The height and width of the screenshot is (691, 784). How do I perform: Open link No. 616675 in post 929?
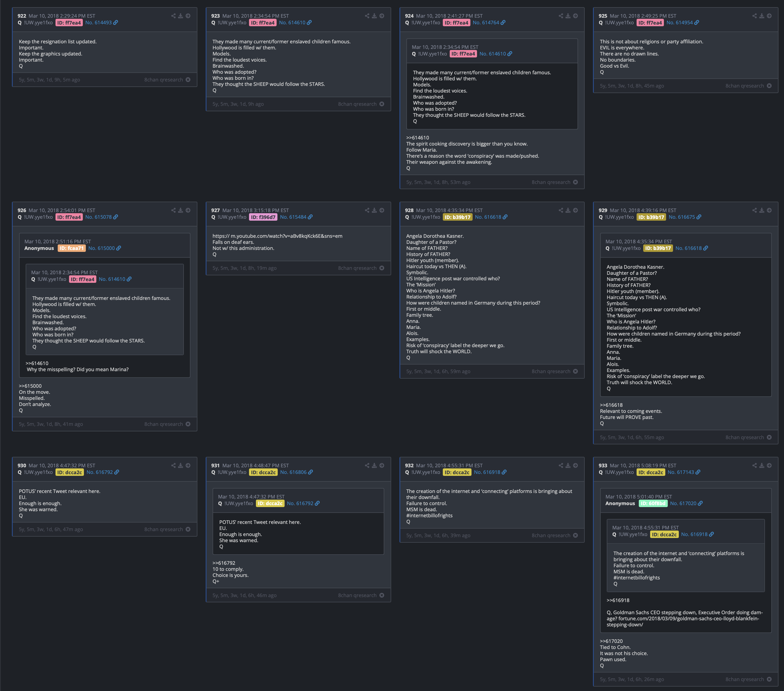point(685,217)
